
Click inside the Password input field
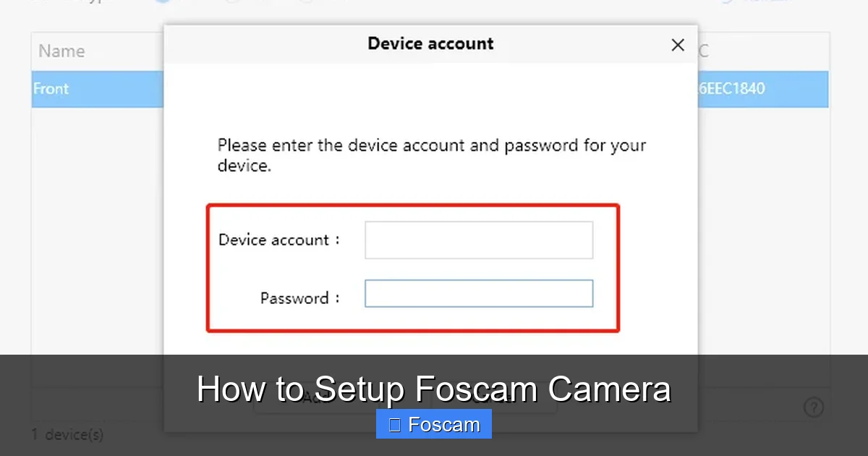478,293
